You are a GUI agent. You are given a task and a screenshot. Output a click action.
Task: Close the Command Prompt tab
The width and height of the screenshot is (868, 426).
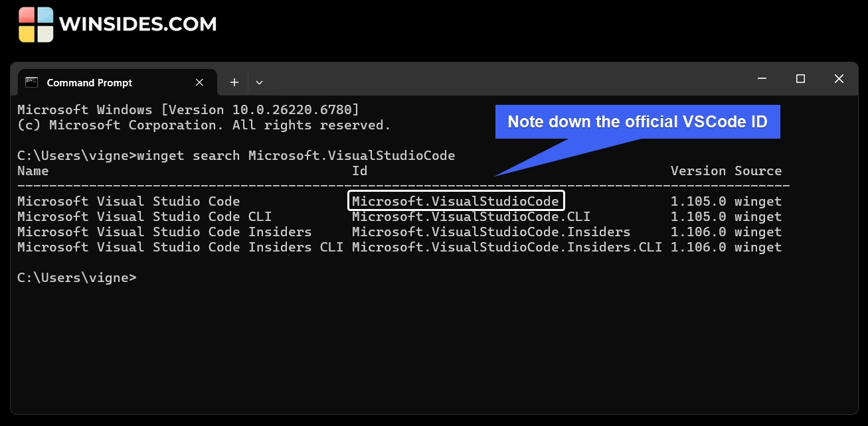coord(199,82)
